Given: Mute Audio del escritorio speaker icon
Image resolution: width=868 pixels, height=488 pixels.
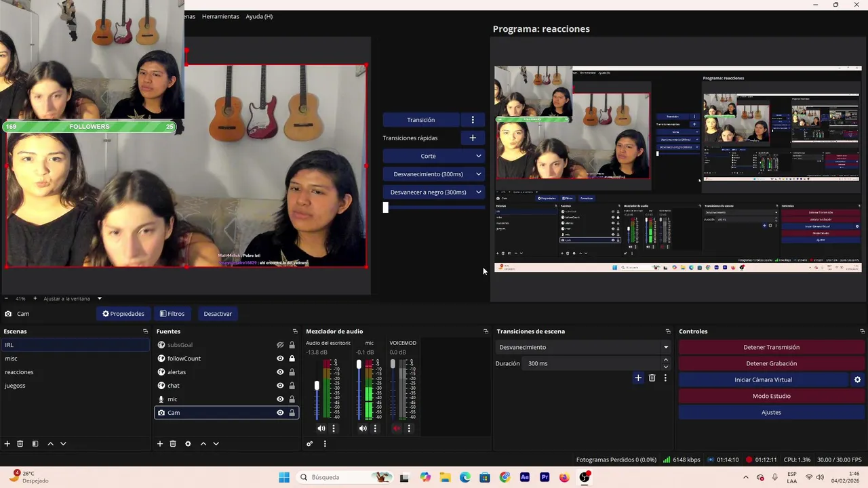Looking at the screenshot, I should pyautogui.click(x=321, y=428).
